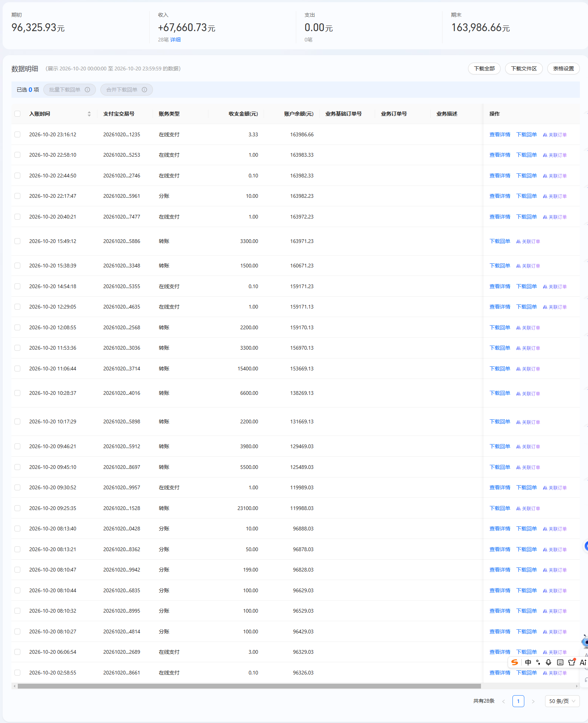The height and width of the screenshot is (723, 588).
Task: Open the soft keyboard icon in Sogou toolbar
Action: coord(560,662)
